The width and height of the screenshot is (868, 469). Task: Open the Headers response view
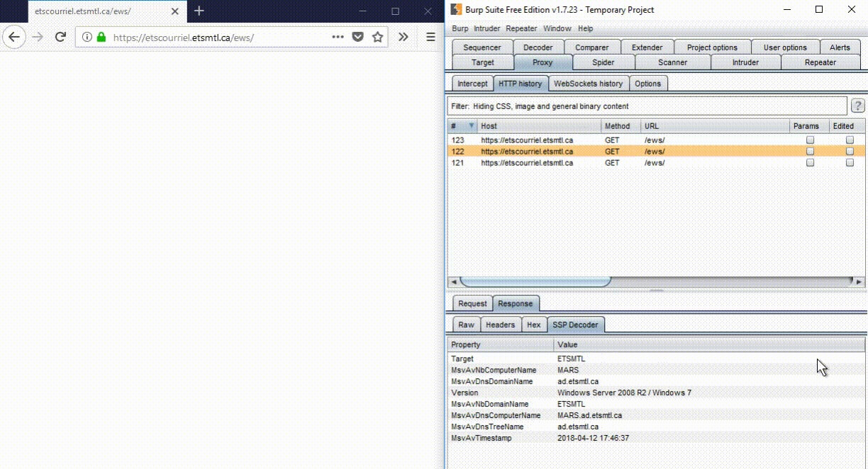501,324
